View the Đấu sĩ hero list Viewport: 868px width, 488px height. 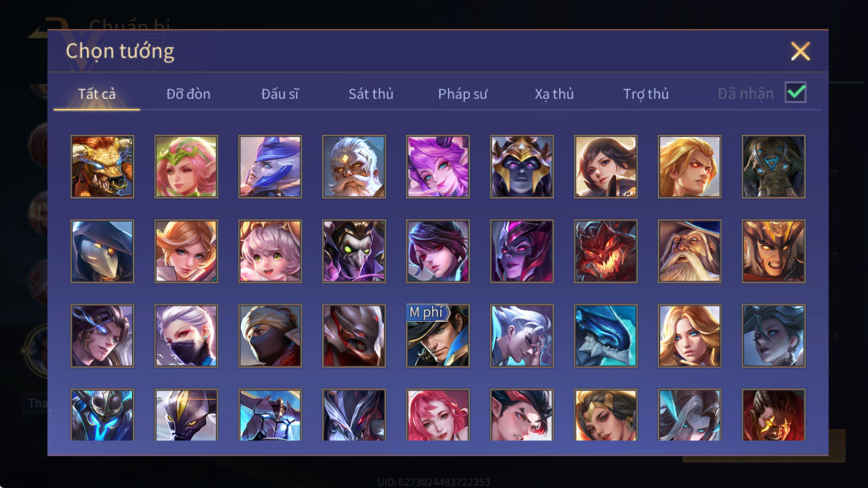(x=280, y=93)
